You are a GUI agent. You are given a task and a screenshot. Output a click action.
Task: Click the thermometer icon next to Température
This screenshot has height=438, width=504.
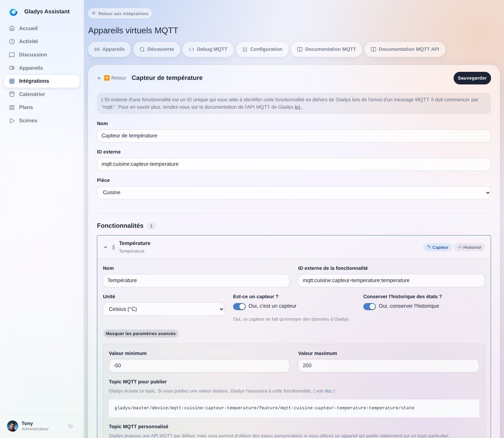point(113,247)
